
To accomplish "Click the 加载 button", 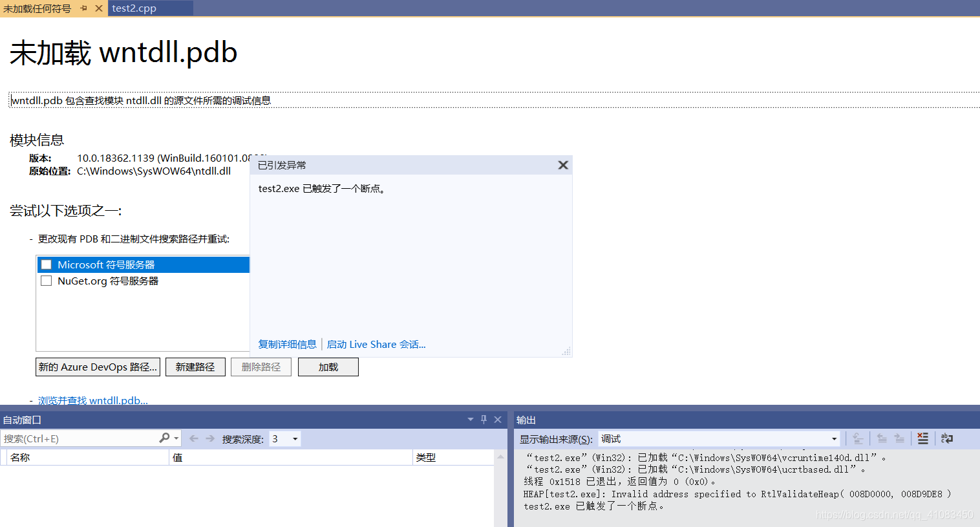I will [328, 367].
